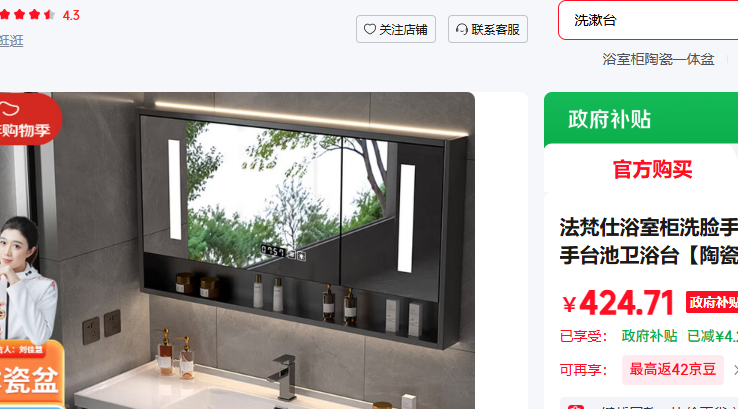Select the 官方购买 tab
The height and width of the screenshot is (409, 738).
652,169
